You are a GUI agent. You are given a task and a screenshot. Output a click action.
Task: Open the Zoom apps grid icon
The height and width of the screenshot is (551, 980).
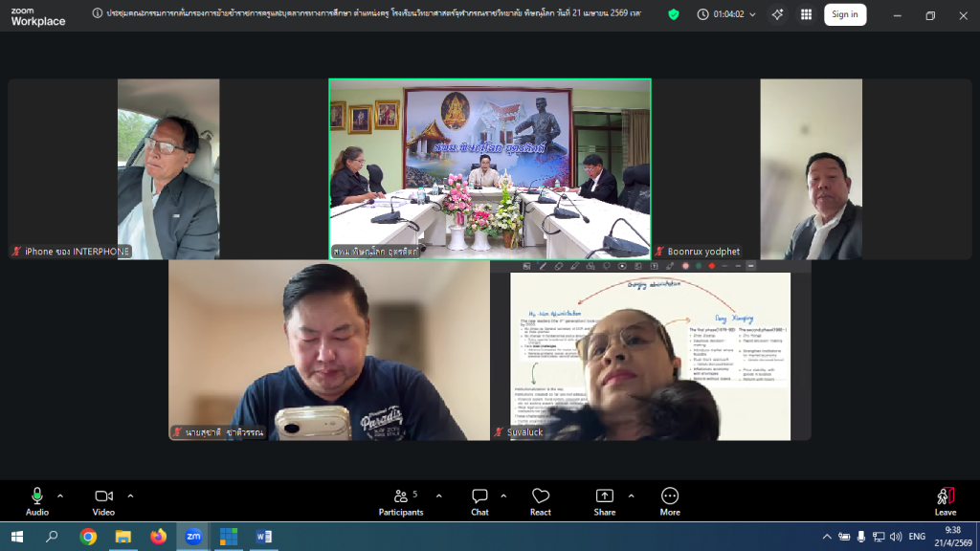pyautogui.click(x=806, y=14)
